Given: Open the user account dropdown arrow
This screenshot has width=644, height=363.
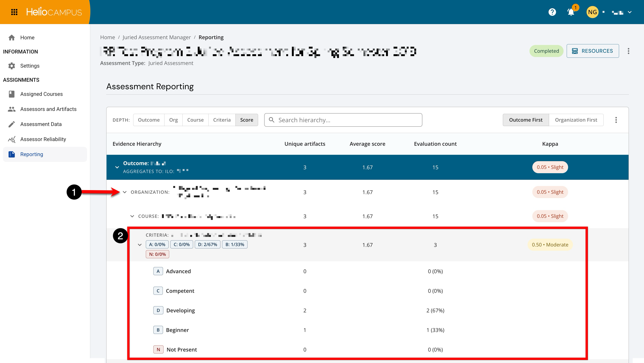Looking at the screenshot, I should pos(630,12).
